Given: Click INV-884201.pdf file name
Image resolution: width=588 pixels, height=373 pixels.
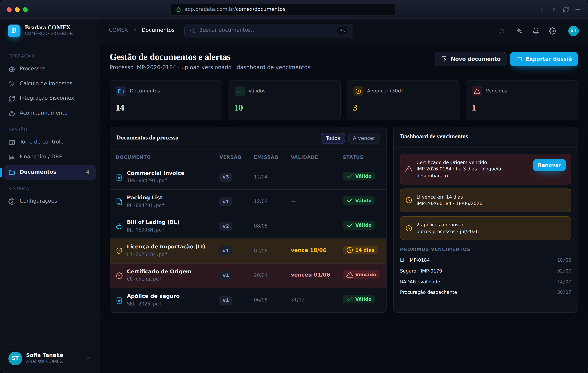Looking at the screenshot, I should [x=147, y=181].
